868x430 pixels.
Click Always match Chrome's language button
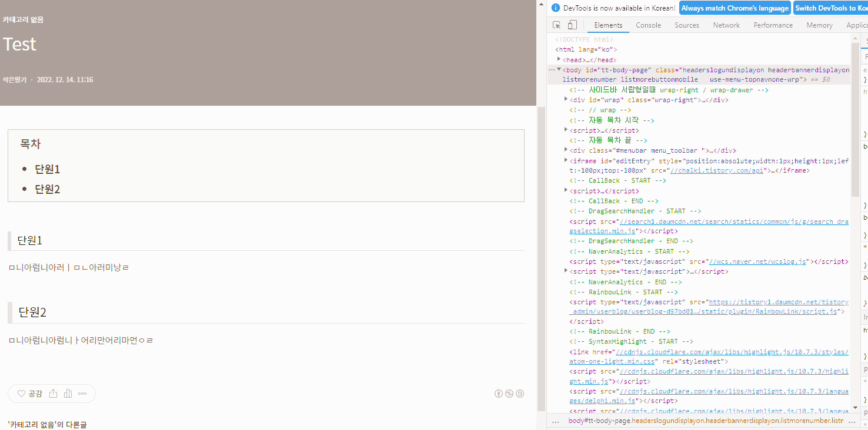tap(735, 8)
